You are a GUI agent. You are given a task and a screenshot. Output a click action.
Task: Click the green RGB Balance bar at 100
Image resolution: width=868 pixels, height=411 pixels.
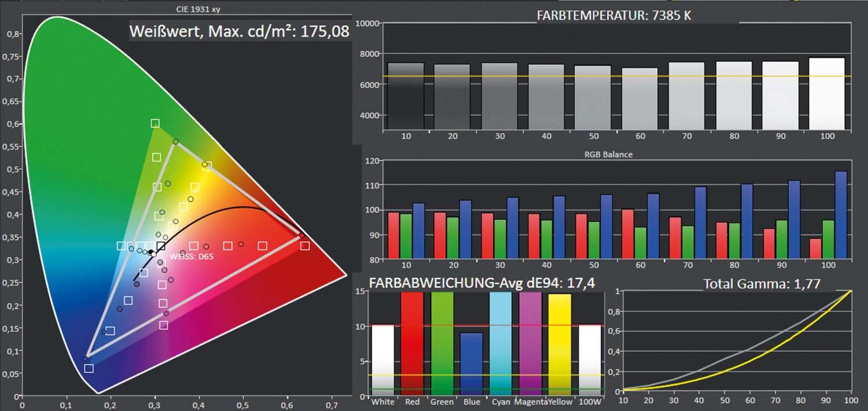pos(827,239)
